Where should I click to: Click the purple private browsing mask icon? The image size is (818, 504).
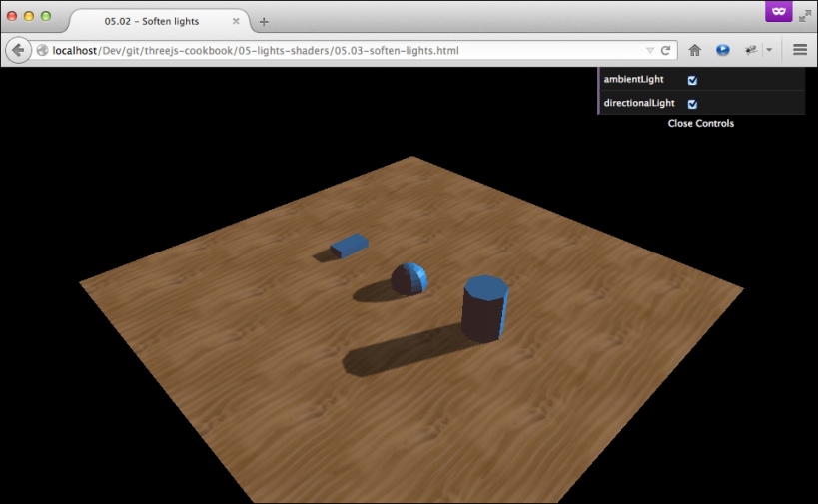778,11
